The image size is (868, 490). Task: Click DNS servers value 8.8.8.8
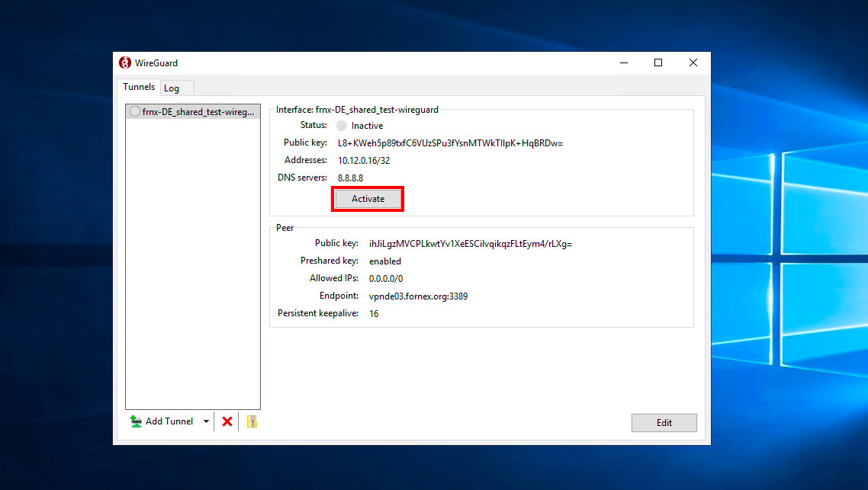[350, 178]
